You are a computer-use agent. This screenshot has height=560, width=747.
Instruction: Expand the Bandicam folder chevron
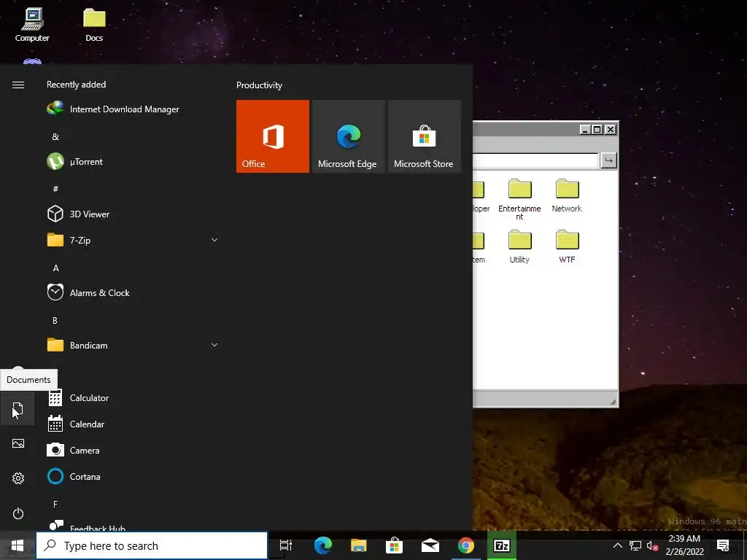coord(214,345)
